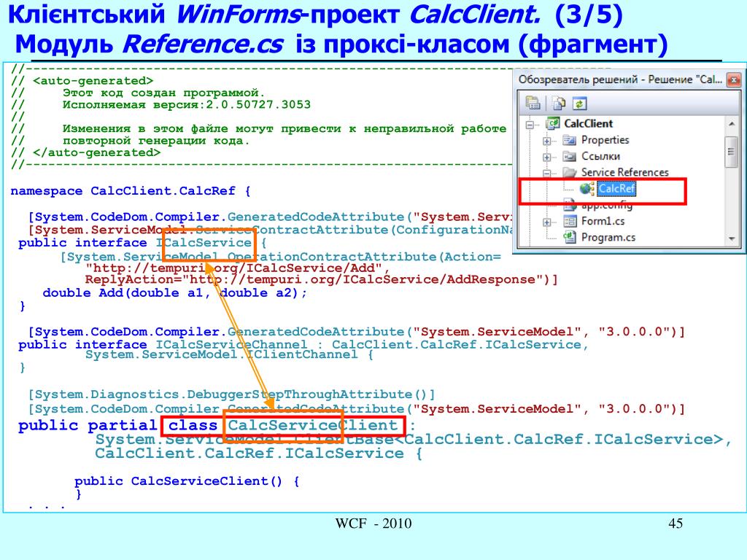Viewport: 747px width, 560px height.
Task: Collapse the CalcClient project node
Action: pos(530,125)
